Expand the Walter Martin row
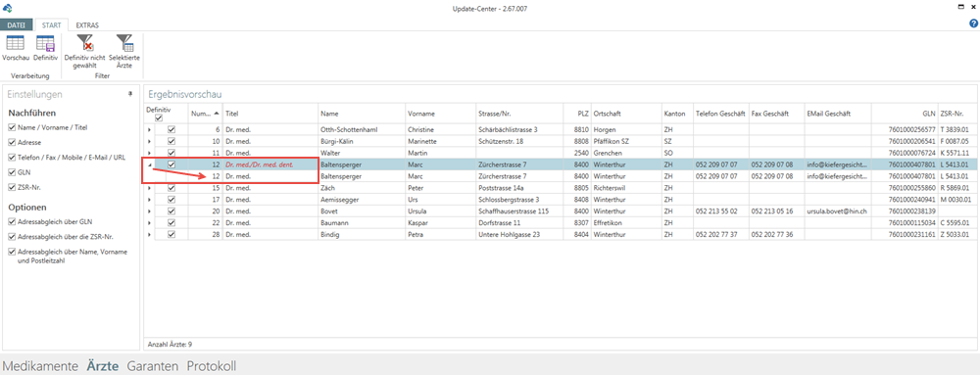This screenshot has height=375, width=980. pyautogui.click(x=149, y=153)
